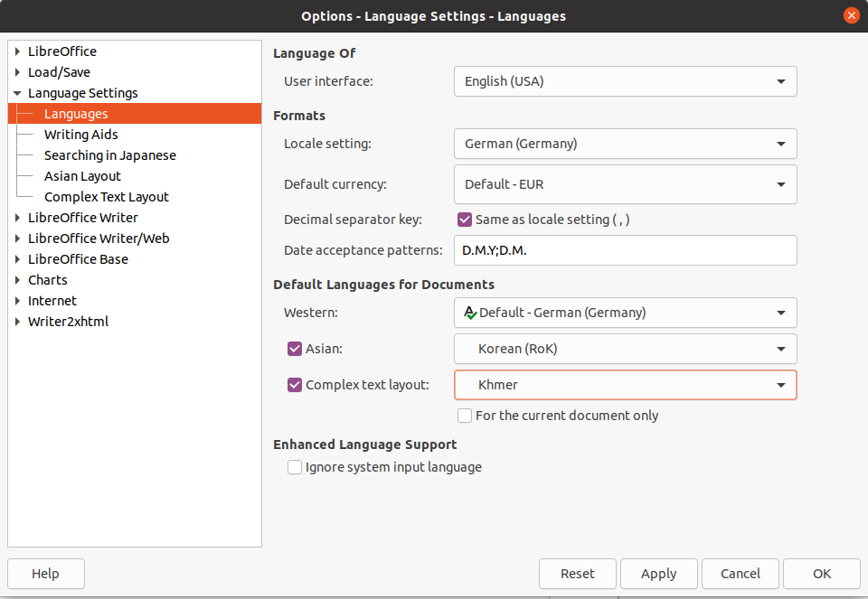This screenshot has width=868, height=599.
Task: Click the Cancel button
Action: 741,574
